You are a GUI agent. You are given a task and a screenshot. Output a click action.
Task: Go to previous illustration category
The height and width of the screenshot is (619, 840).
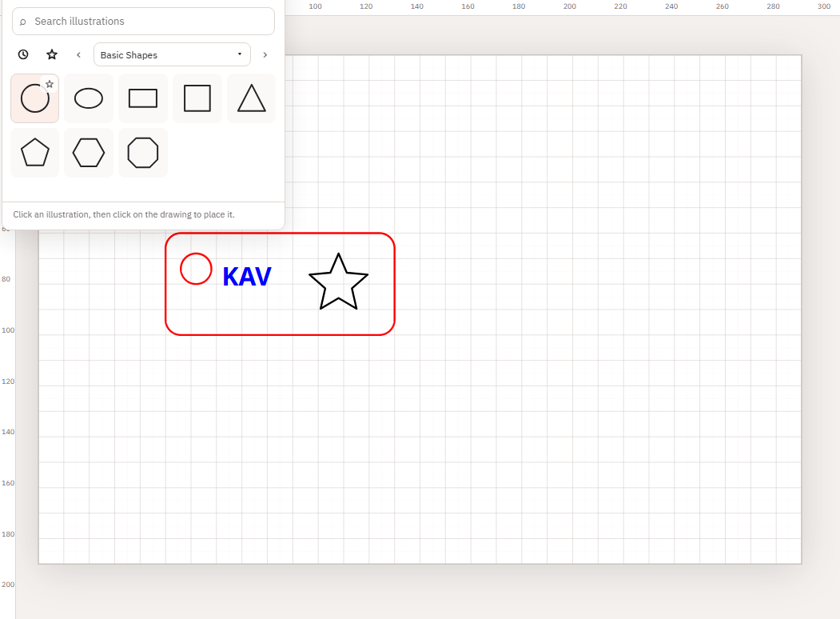coord(79,54)
